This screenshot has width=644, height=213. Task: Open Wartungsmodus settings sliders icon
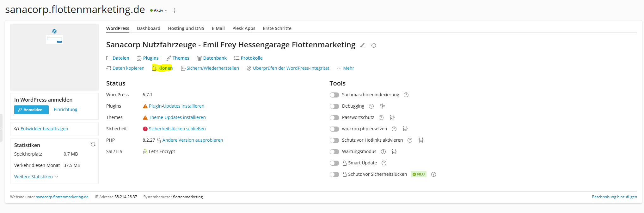click(394, 151)
